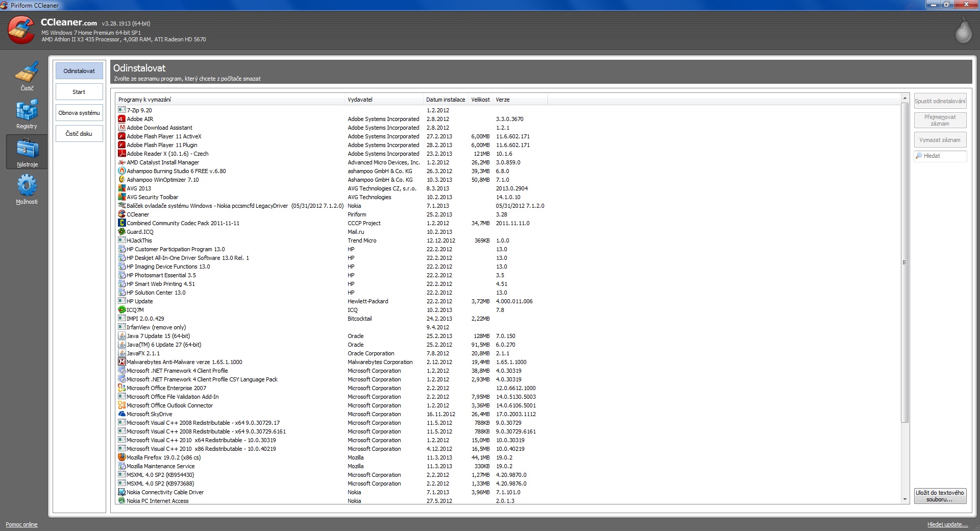Open the Obnova systému tab
This screenshot has height=531, width=980.
pyautogui.click(x=79, y=113)
